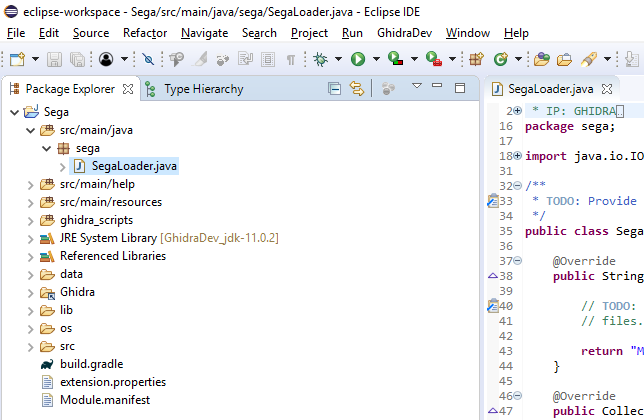Expand SegaLoader.java in the tree
Image resolution: width=644 pixels, height=420 pixels.
(62, 167)
